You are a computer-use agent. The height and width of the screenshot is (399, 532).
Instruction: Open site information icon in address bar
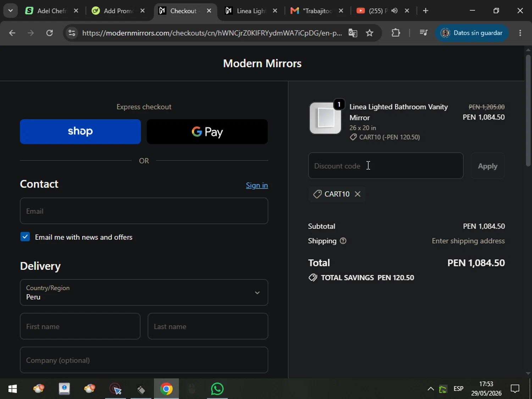pos(72,33)
